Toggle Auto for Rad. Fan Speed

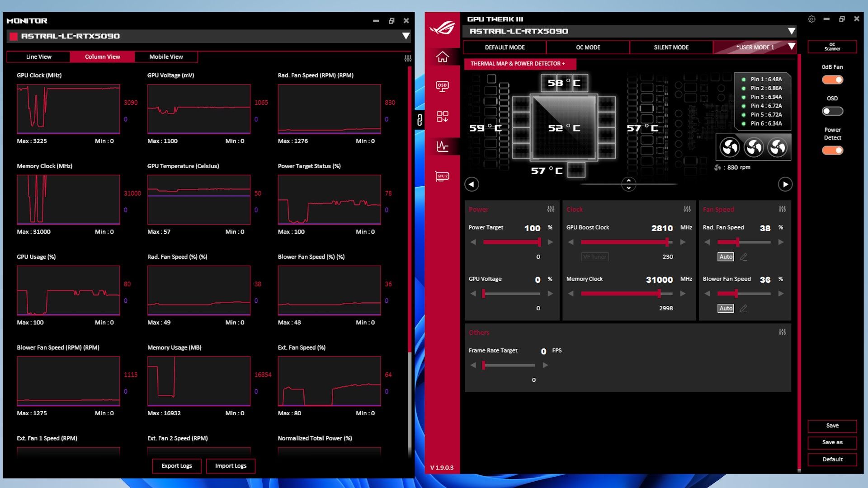726,257
